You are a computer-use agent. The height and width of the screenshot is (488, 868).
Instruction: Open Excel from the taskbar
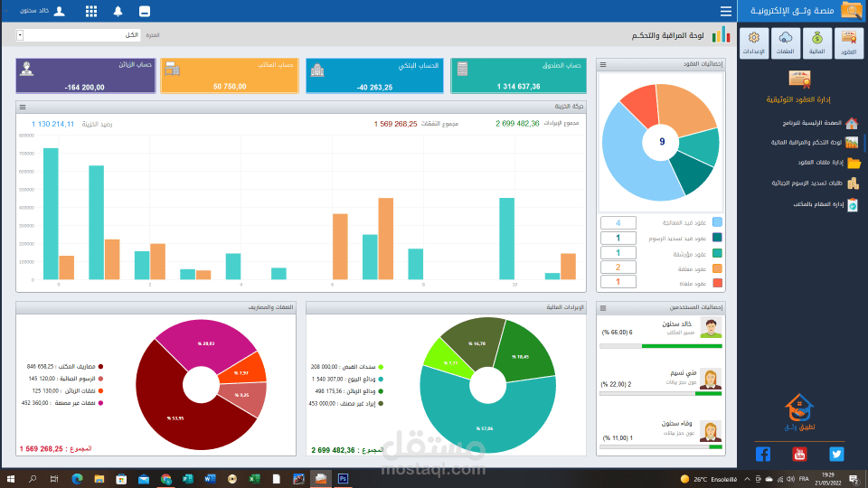coord(254,479)
